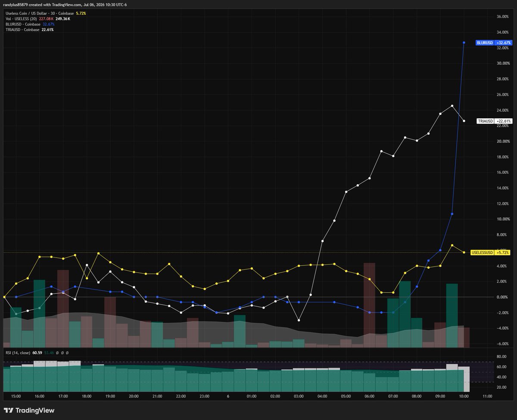Click the TRIAUSD peak data point near 24.5%
Viewport: 517px width, 420px height.
[452, 106]
